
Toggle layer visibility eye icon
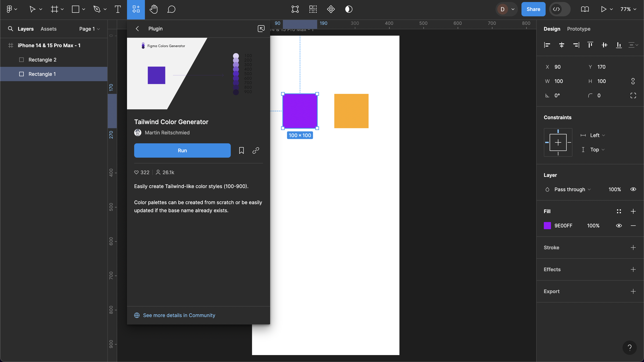tap(633, 189)
